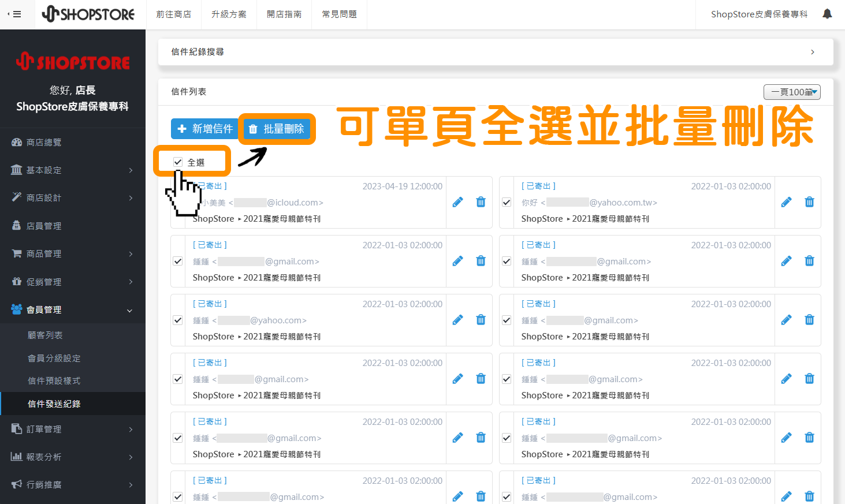Open the 常見問題 top menu item
The image size is (845, 504).
(340, 14)
